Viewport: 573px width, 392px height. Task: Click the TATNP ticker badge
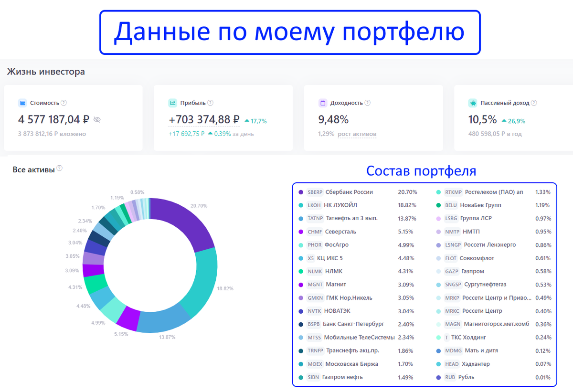[315, 218]
